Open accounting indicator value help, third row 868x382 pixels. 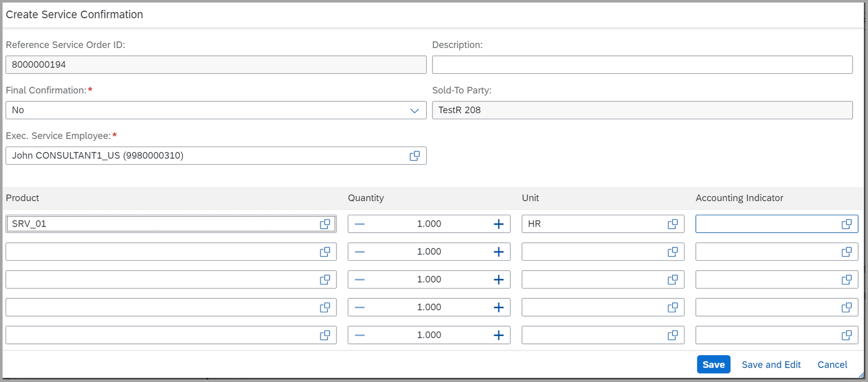(x=847, y=280)
